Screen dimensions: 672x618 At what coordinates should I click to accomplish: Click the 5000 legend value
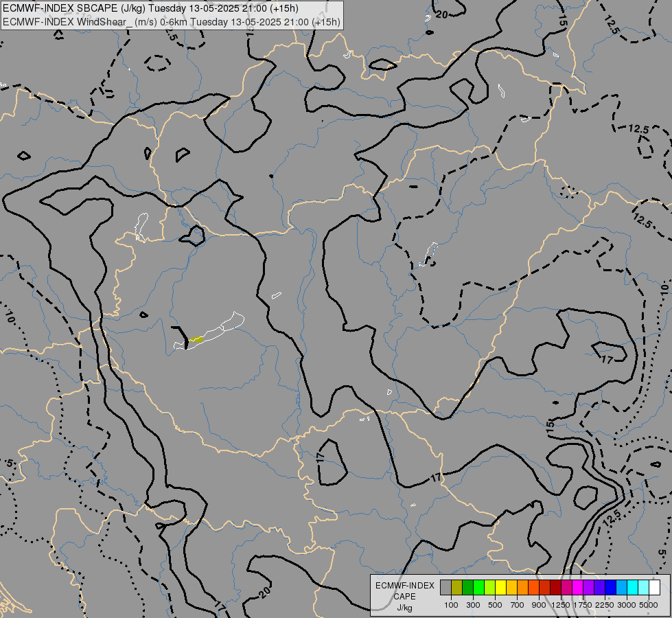pyautogui.click(x=649, y=605)
